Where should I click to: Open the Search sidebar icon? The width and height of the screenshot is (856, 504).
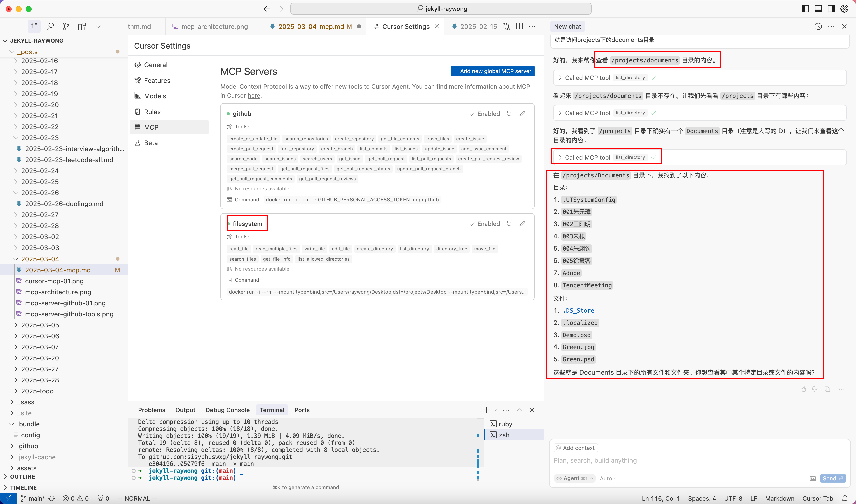(50, 26)
